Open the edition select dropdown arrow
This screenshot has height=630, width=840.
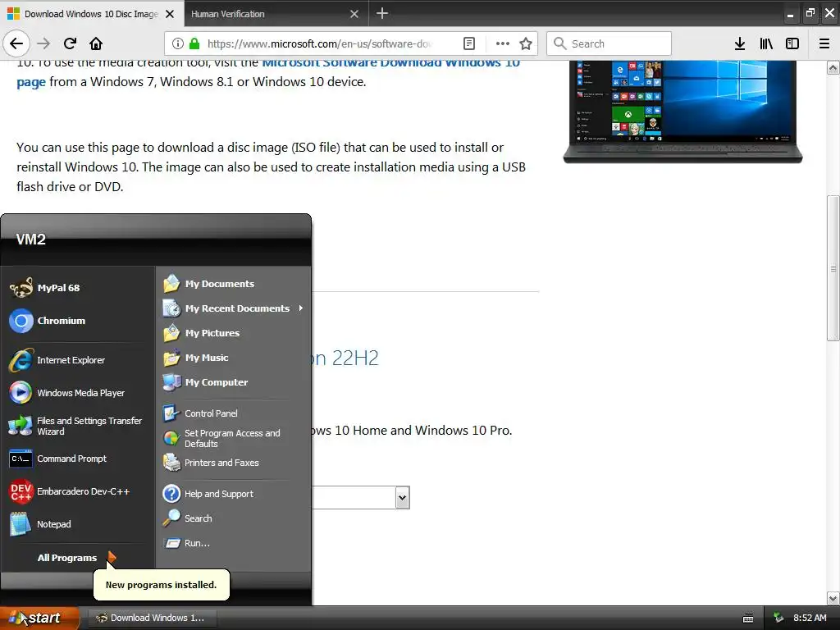pyautogui.click(x=402, y=498)
